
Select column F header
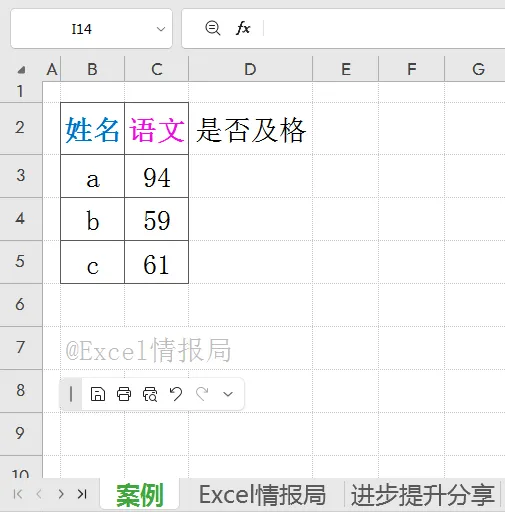(x=412, y=69)
